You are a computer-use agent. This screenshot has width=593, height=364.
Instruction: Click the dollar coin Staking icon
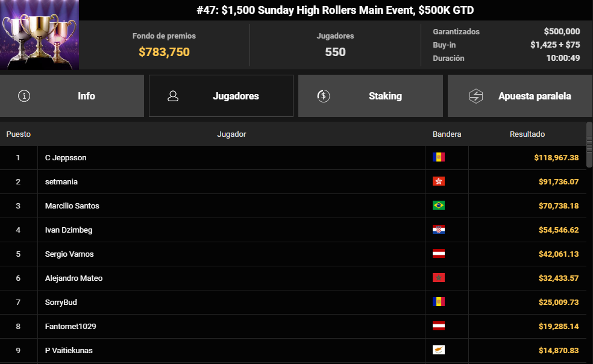(x=323, y=96)
